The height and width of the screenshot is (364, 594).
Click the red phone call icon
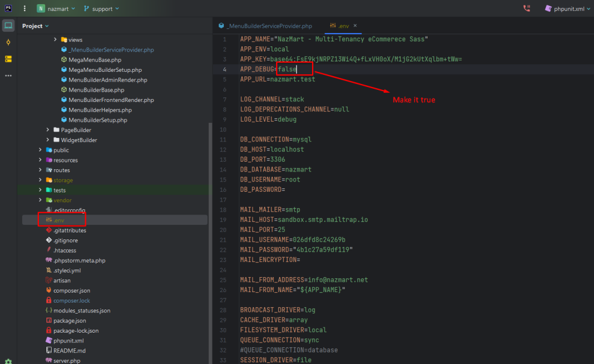point(527,8)
